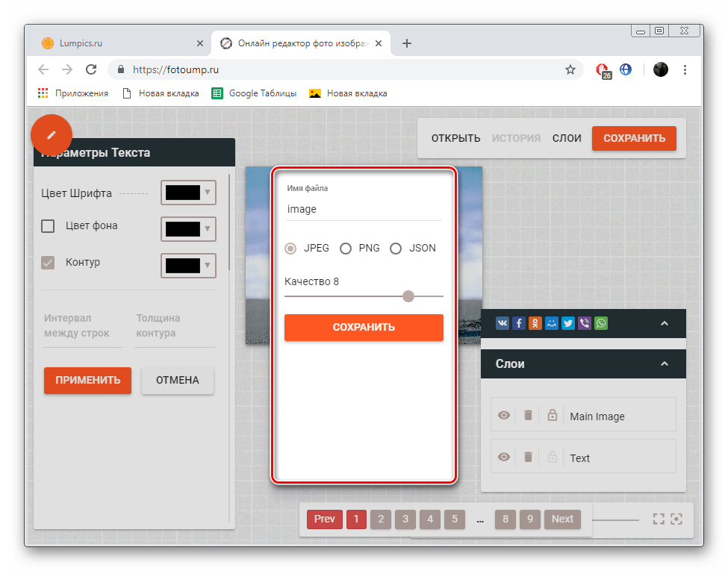Select the PNG format option

(346, 249)
